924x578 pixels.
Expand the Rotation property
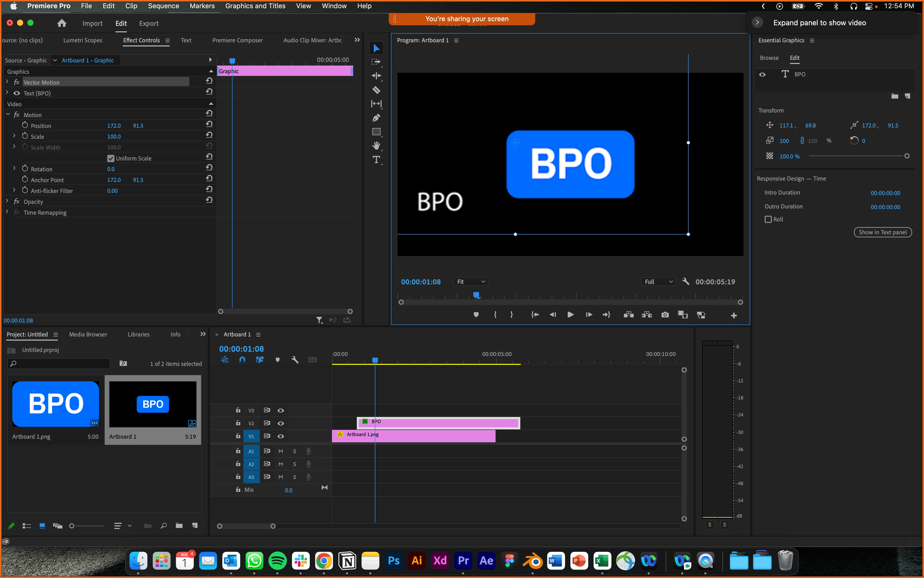coord(14,168)
